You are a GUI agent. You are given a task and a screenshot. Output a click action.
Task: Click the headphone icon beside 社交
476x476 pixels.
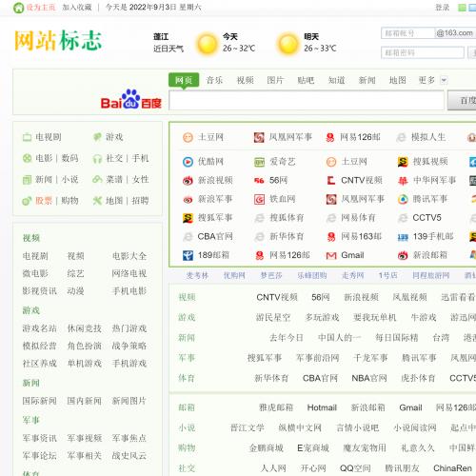(97, 158)
